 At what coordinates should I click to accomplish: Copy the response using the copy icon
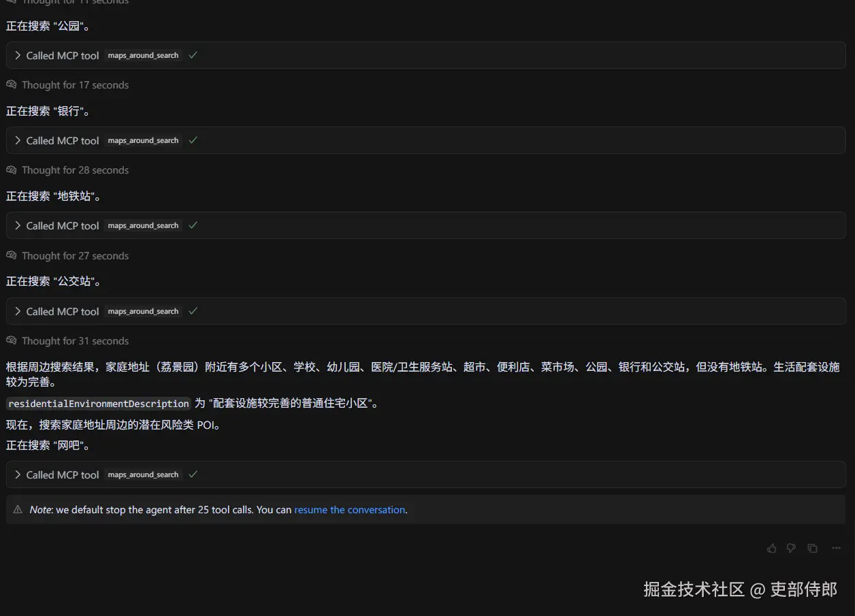click(x=812, y=548)
